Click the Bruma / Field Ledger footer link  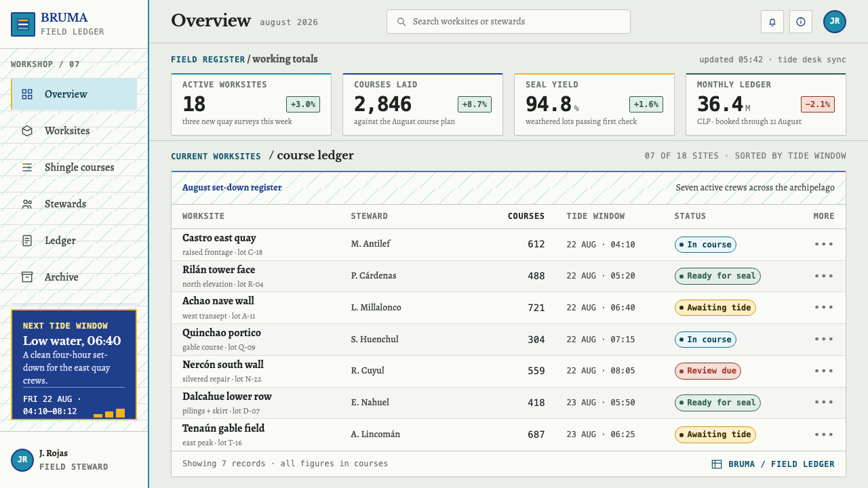pyautogui.click(x=773, y=464)
